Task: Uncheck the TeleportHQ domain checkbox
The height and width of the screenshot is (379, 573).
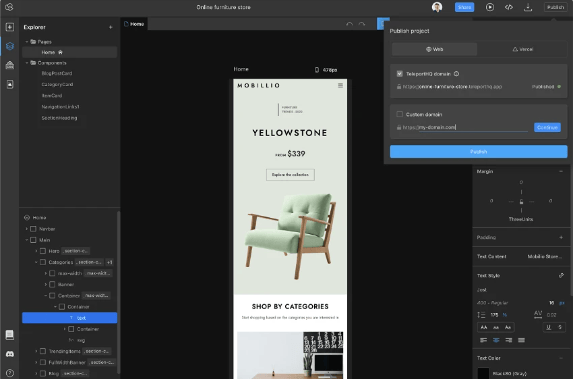Action: point(399,74)
